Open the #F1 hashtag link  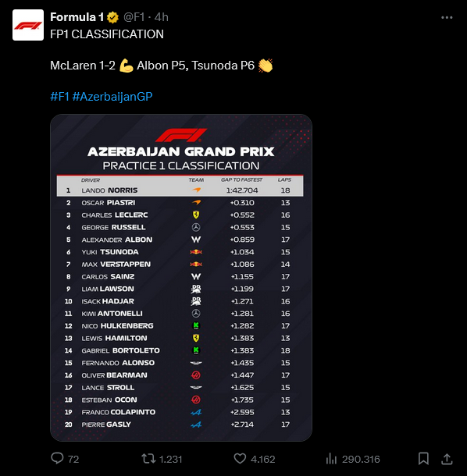tap(59, 97)
